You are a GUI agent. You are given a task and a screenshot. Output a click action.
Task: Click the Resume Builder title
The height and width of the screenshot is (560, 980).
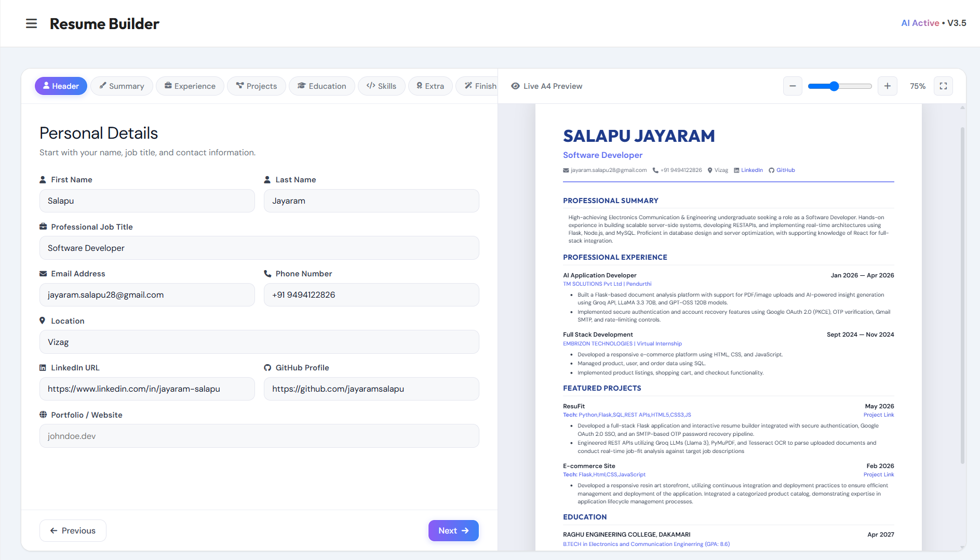[104, 24]
